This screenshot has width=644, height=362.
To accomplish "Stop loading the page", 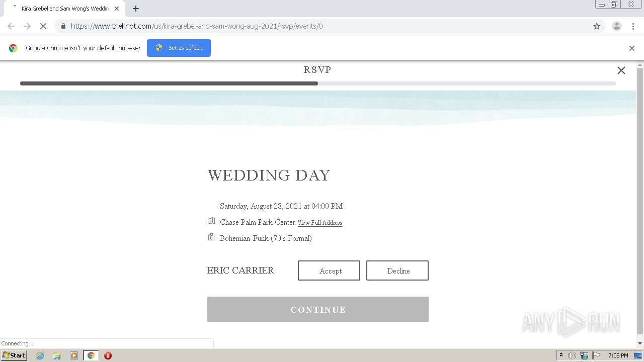I will pyautogui.click(x=43, y=26).
